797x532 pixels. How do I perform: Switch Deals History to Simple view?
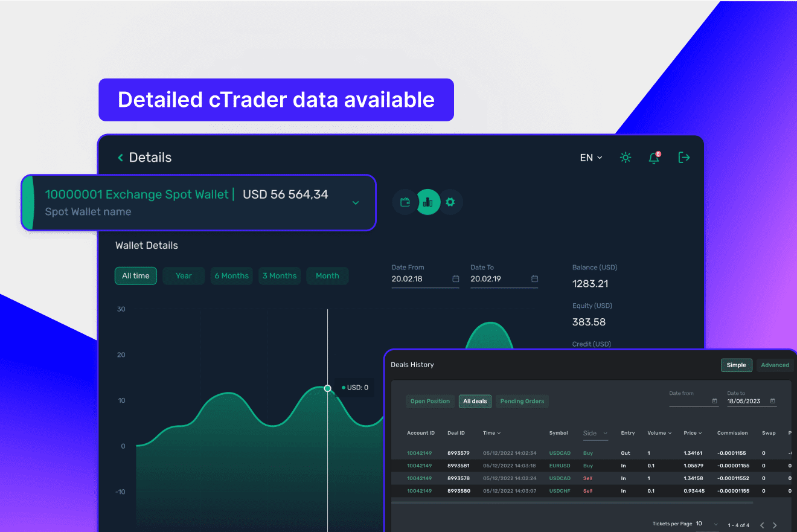736,365
